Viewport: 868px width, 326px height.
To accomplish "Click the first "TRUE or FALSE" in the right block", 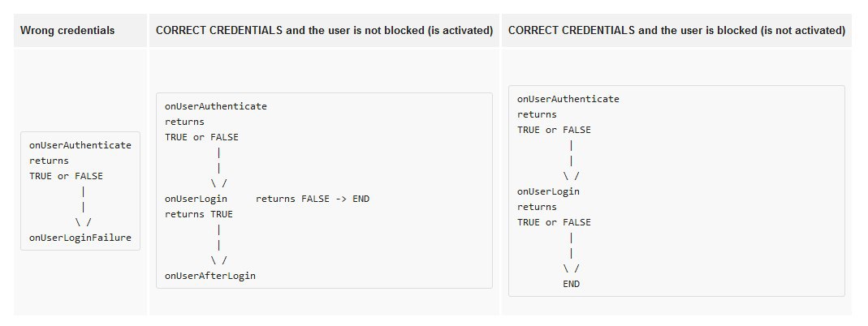I will point(555,130).
